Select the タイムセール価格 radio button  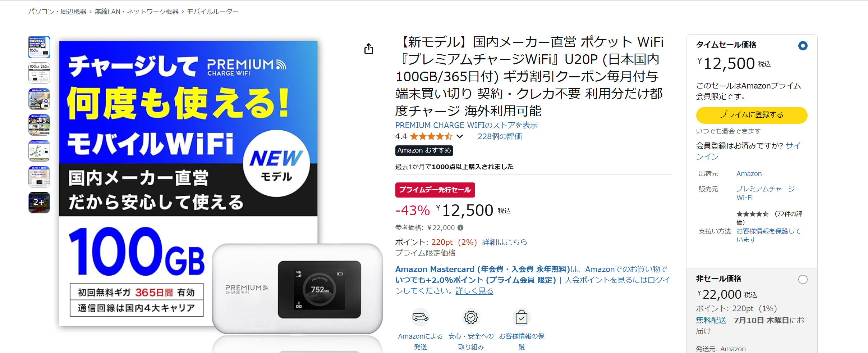click(803, 46)
